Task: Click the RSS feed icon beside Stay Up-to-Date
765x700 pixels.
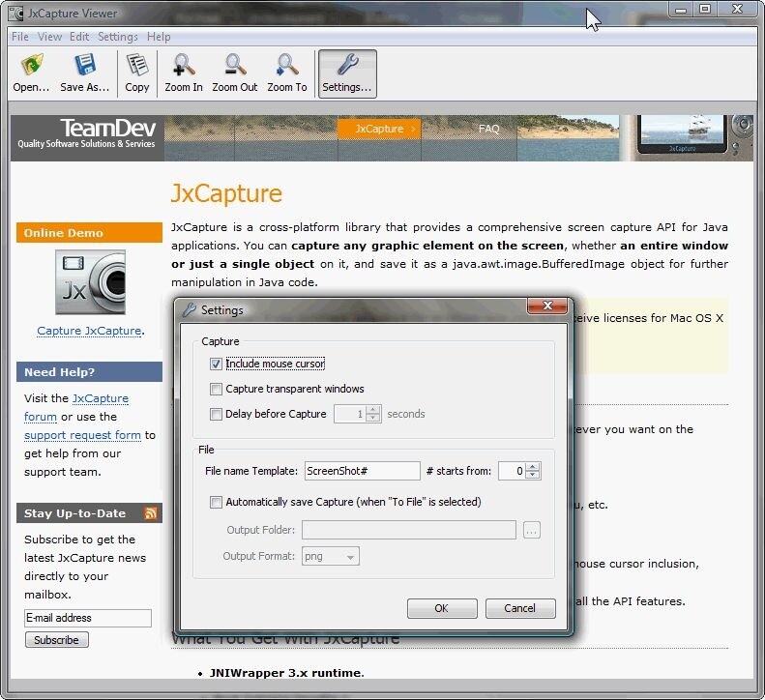Action: (x=151, y=513)
